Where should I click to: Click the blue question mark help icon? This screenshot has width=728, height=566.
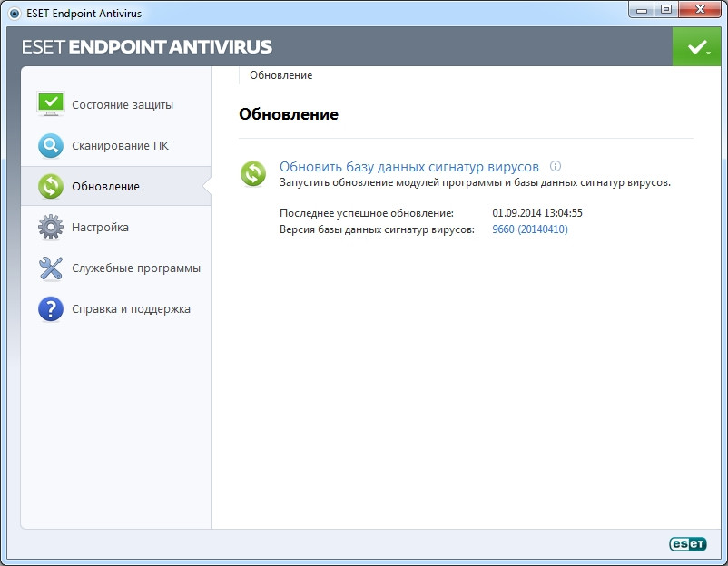(x=51, y=309)
